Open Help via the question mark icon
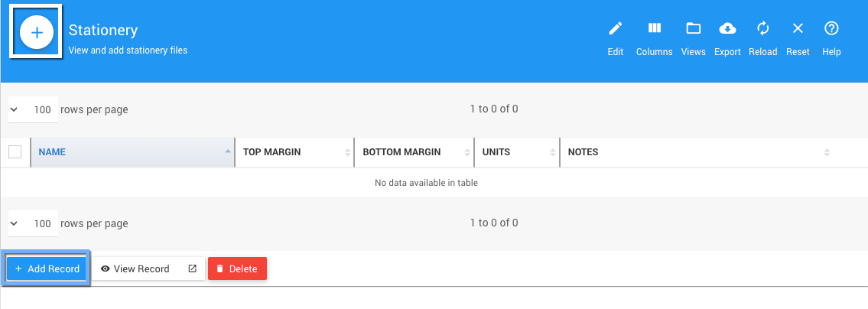 pos(831,29)
